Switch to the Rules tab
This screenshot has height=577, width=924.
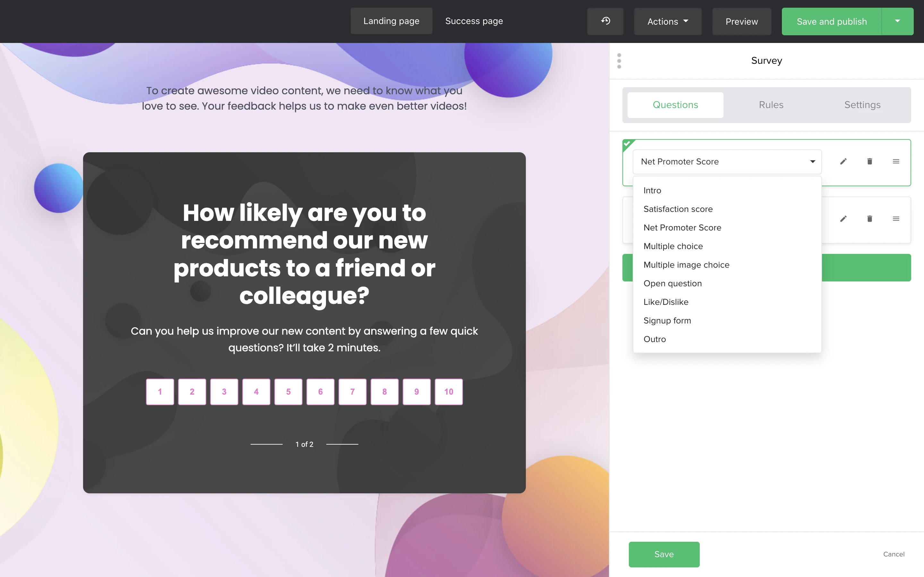click(771, 105)
